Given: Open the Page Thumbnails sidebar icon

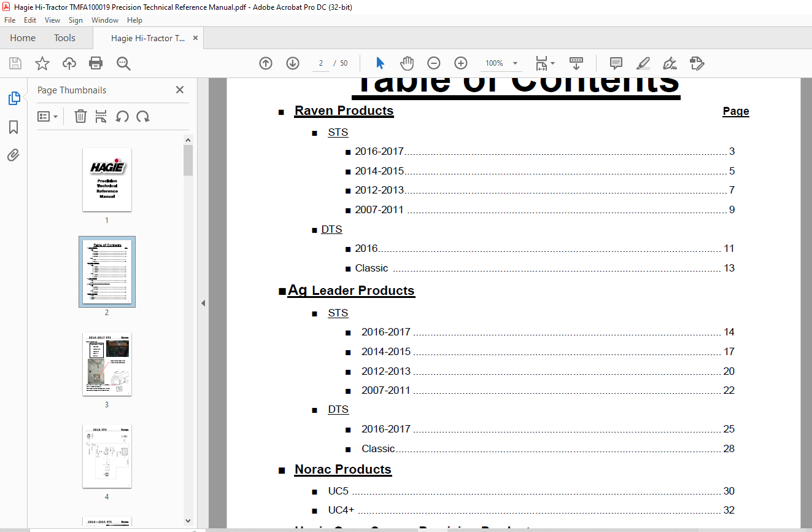Looking at the screenshot, I should pyautogui.click(x=14, y=98).
